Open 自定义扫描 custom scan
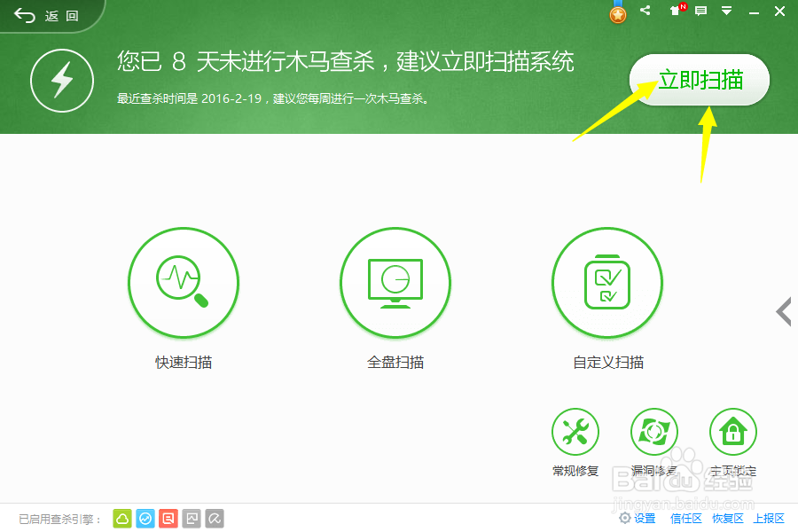This screenshot has width=798, height=532. [606, 282]
